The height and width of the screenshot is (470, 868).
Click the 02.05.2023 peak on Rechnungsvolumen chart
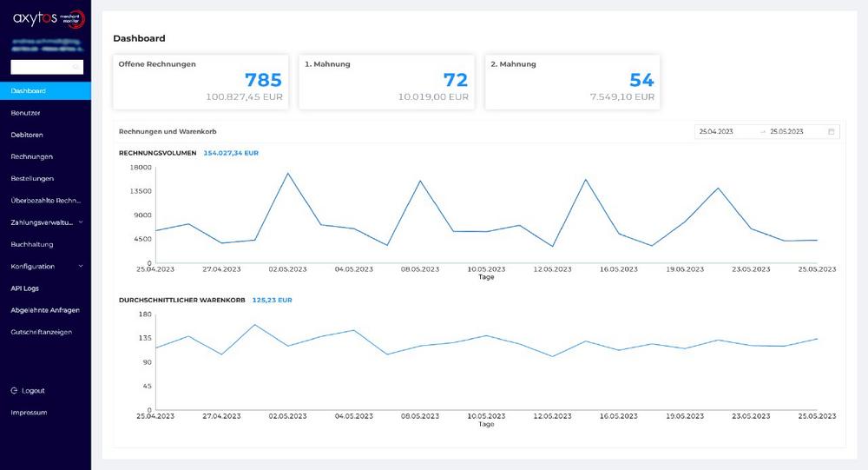(x=288, y=174)
